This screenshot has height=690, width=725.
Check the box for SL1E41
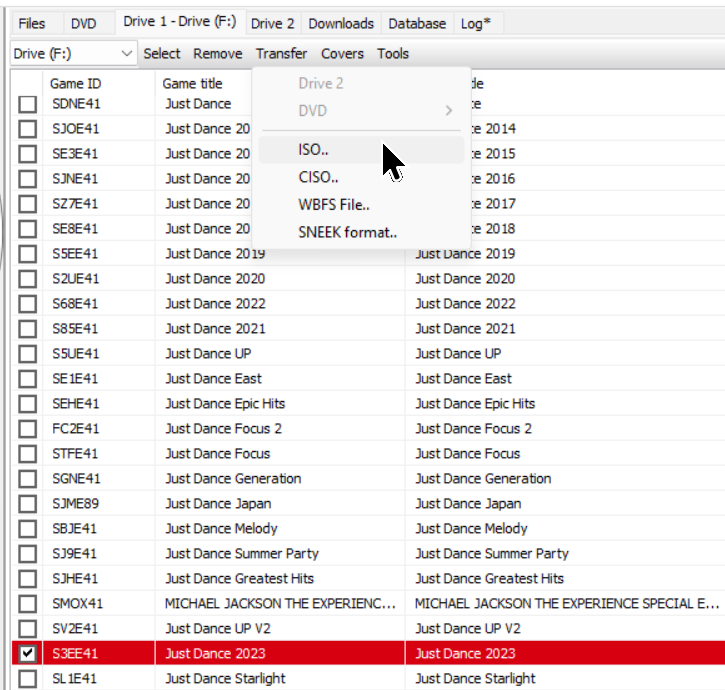[28, 678]
